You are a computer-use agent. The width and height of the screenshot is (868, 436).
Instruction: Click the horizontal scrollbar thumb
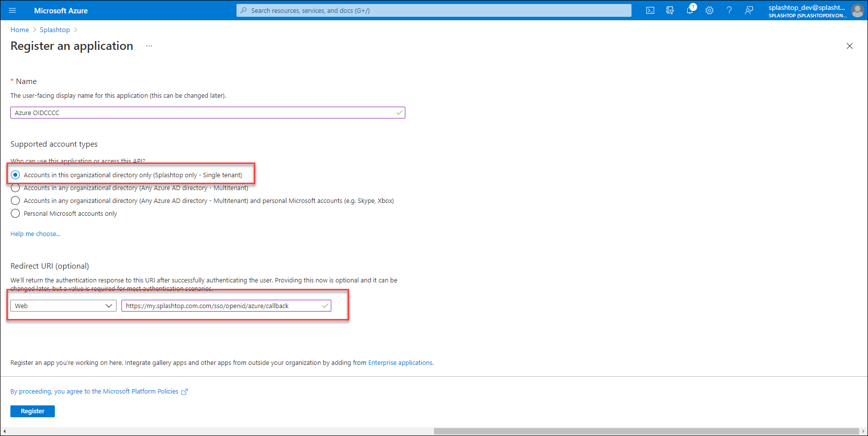click(645, 431)
